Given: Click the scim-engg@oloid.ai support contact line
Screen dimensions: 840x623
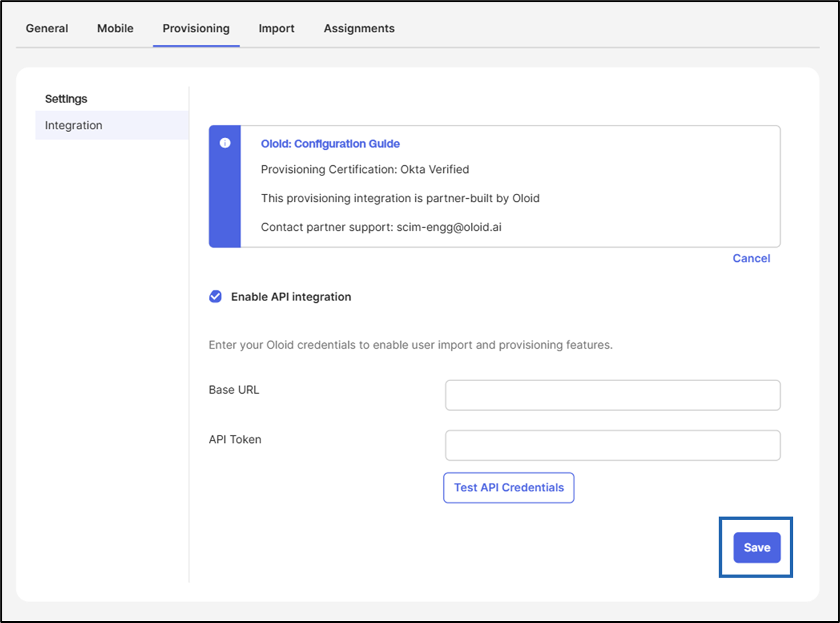Looking at the screenshot, I should tap(381, 227).
